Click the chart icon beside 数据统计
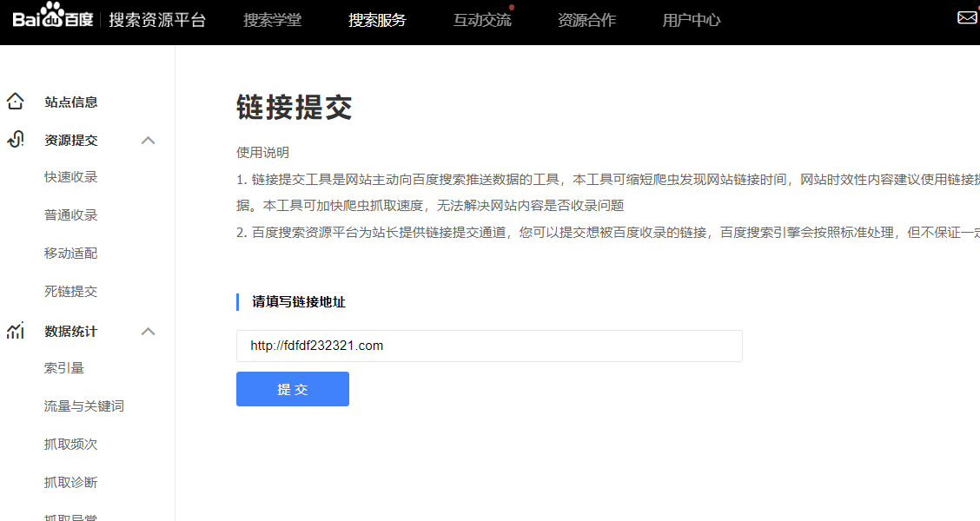Image resolution: width=980 pixels, height=521 pixels. coord(16,331)
